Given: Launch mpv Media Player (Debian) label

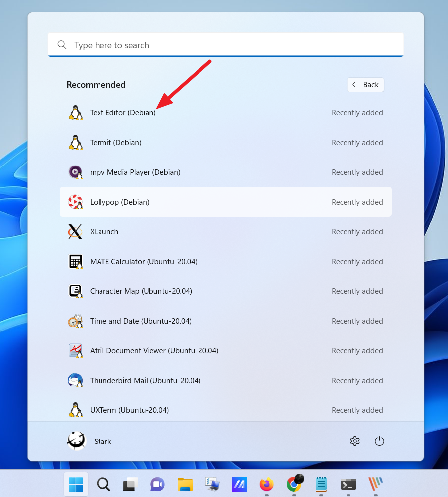Looking at the screenshot, I should point(135,172).
